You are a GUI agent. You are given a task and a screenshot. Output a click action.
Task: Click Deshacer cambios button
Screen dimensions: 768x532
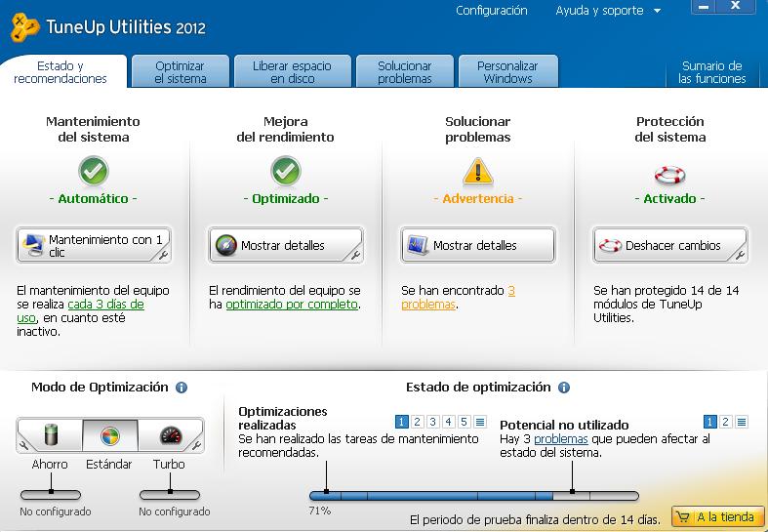670,245
